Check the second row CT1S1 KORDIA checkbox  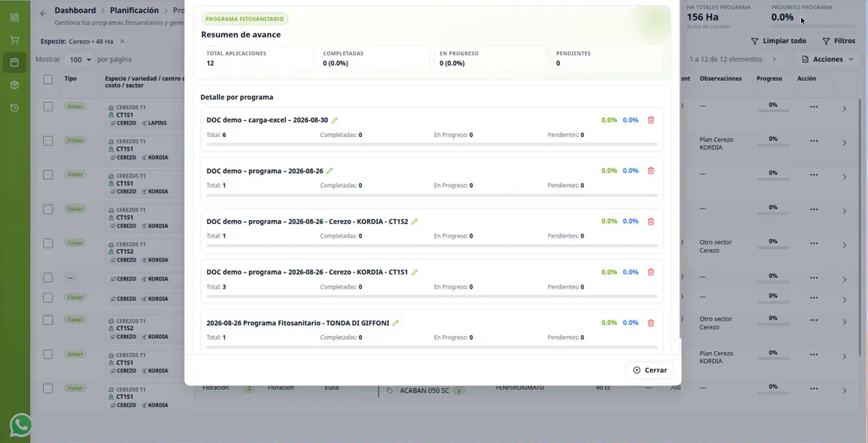[48, 141]
